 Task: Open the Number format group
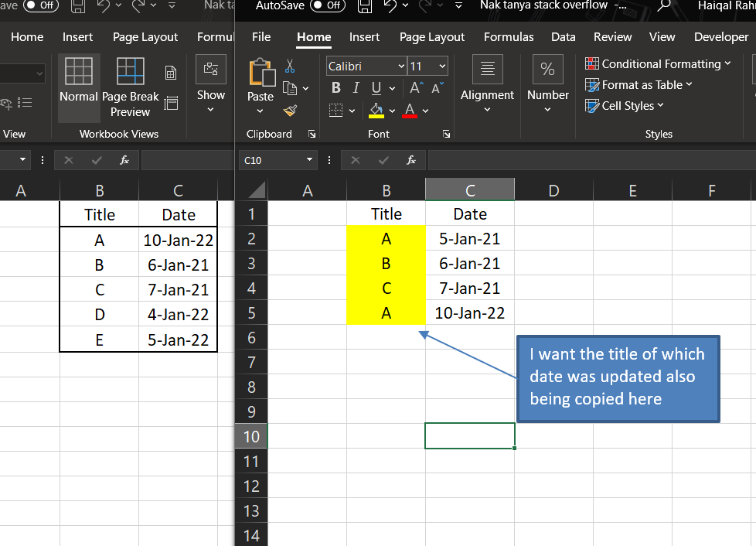pyautogui.click(x=548, y=84)
